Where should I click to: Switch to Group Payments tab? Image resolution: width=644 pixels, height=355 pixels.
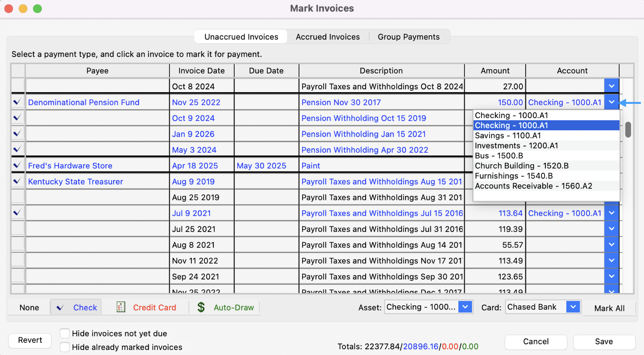[408, 37]
